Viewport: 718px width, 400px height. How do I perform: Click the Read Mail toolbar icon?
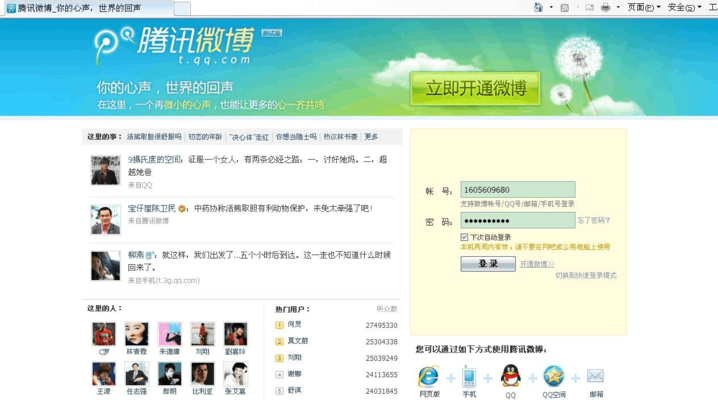(589, 7)
